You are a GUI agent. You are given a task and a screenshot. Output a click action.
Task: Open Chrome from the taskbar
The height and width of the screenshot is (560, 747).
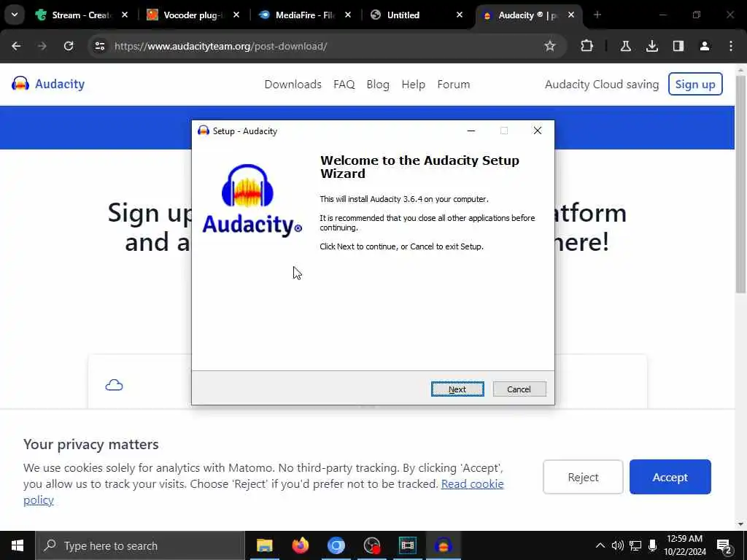coord(336,545)
